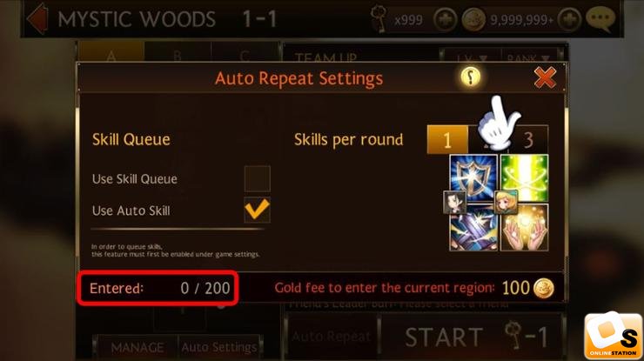Close the Auto Repeat Settings dialog

click(545, 77)
